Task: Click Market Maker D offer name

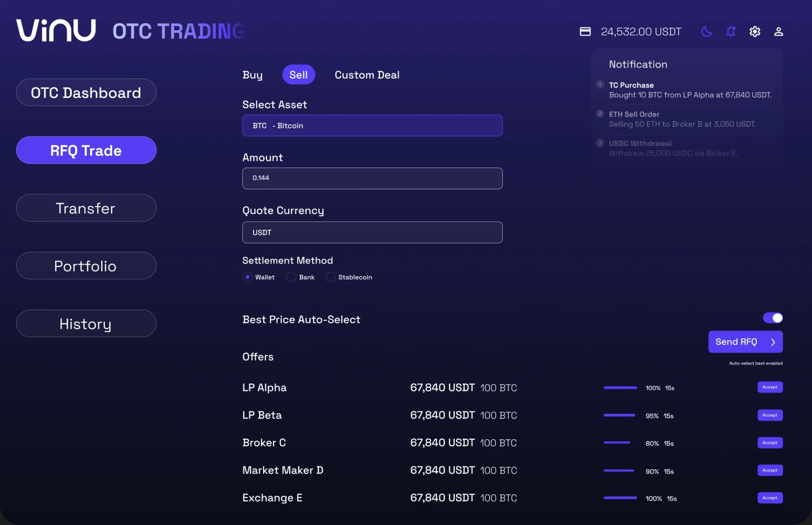Action: [x=283, y=470]
